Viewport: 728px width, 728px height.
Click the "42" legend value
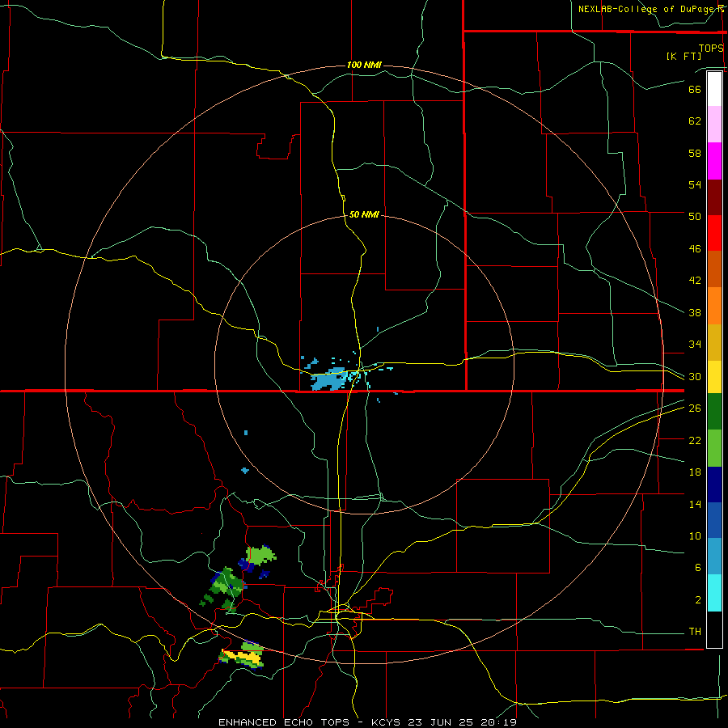pyautogui.click(x=695, y=281)
